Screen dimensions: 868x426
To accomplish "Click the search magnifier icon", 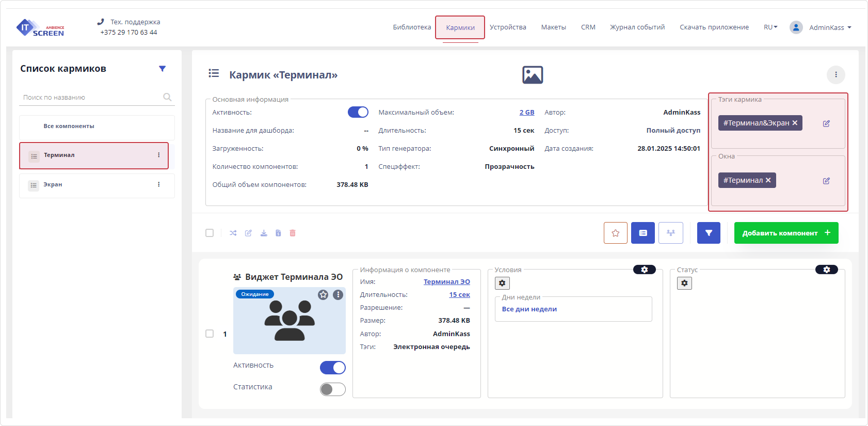I will 167,97.
